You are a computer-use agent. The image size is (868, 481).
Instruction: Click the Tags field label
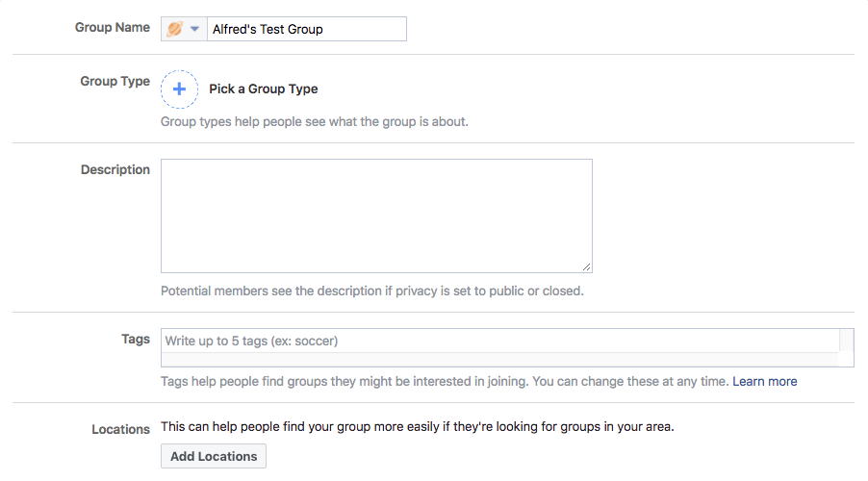pyautogui.click(x=136, y=339)
